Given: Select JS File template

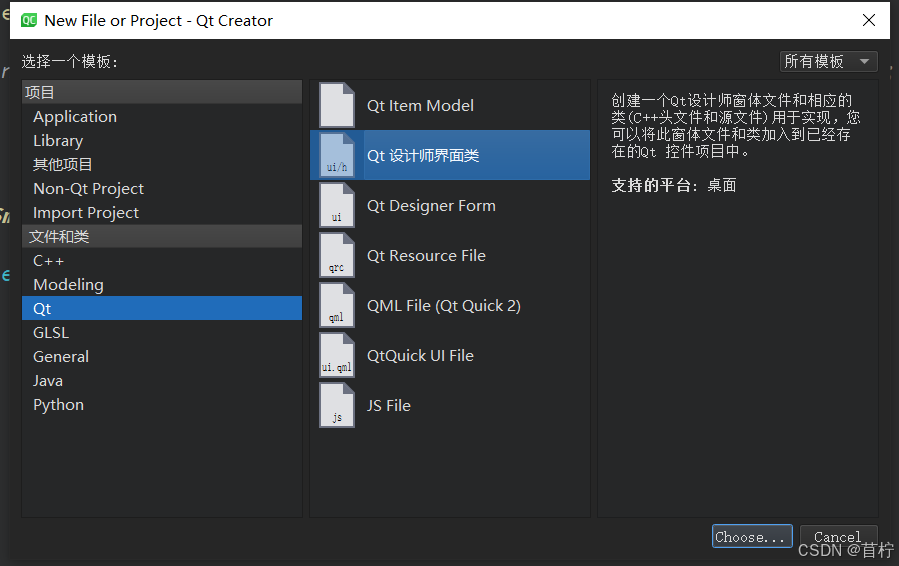Looking at the screenshot, I should pyautogui.click(x=450, y=405).
